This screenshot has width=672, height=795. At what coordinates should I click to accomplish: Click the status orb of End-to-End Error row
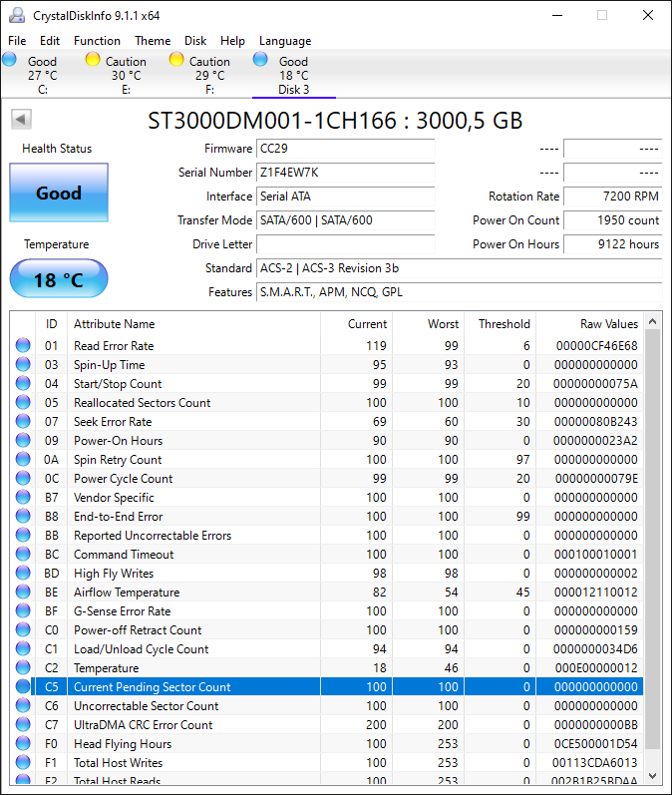click(23, 516)
